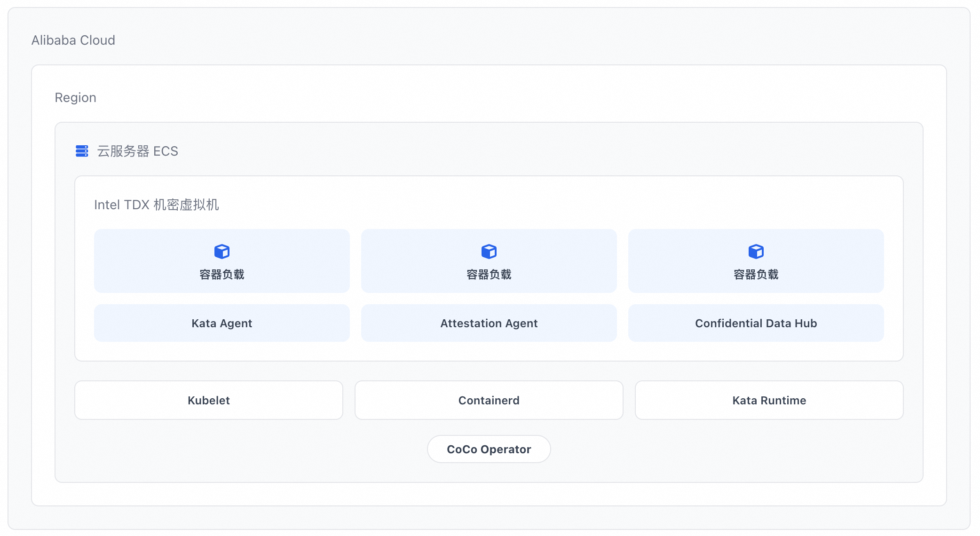Click the Containerd box
The image size is (980, 536).
click(489, 400)
